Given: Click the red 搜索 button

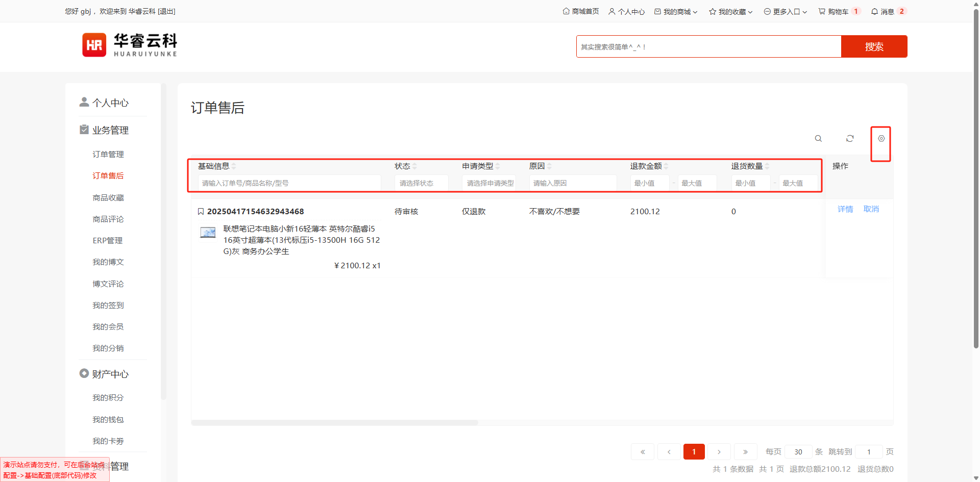Looking at the screenshot, I should coord(874,46).
